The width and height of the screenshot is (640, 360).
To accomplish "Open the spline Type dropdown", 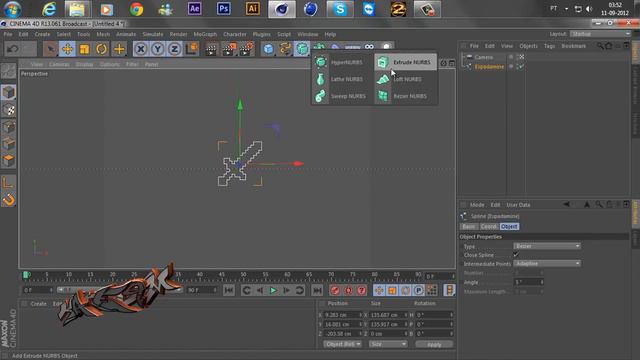I will tap(547, 246).
